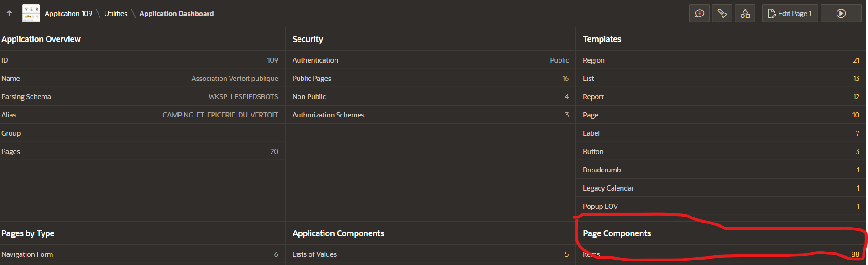Image resolution: width=868 pixels, height=265 pixels.
Task: Click the Breadcrumb template count
Action: tap(858, 170)
